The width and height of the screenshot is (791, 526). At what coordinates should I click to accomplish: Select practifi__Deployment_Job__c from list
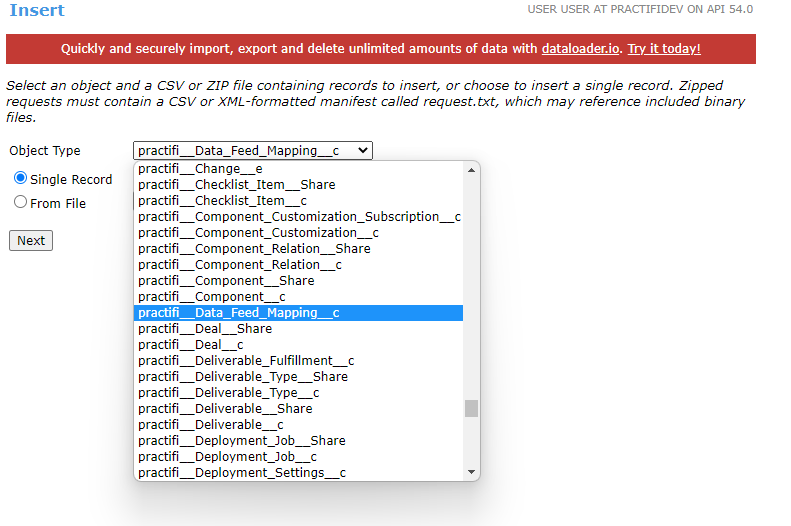pyautogui.click(x=298, y=456)
